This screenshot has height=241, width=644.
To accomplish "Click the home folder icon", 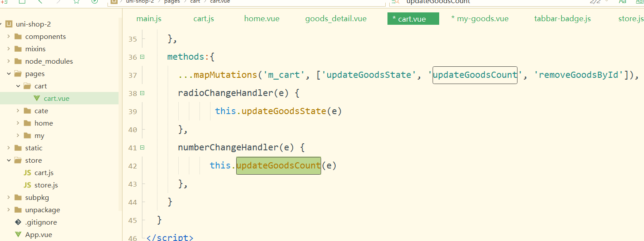I will [27, 123].
